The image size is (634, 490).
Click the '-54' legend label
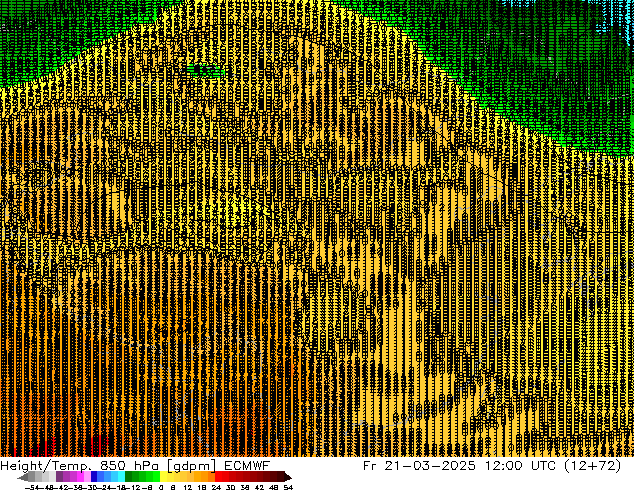tap(32, 488)
